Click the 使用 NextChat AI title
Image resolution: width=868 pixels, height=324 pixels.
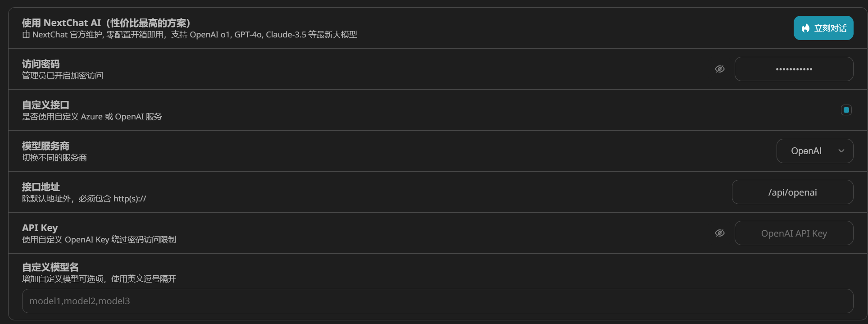tap(106, 23)
